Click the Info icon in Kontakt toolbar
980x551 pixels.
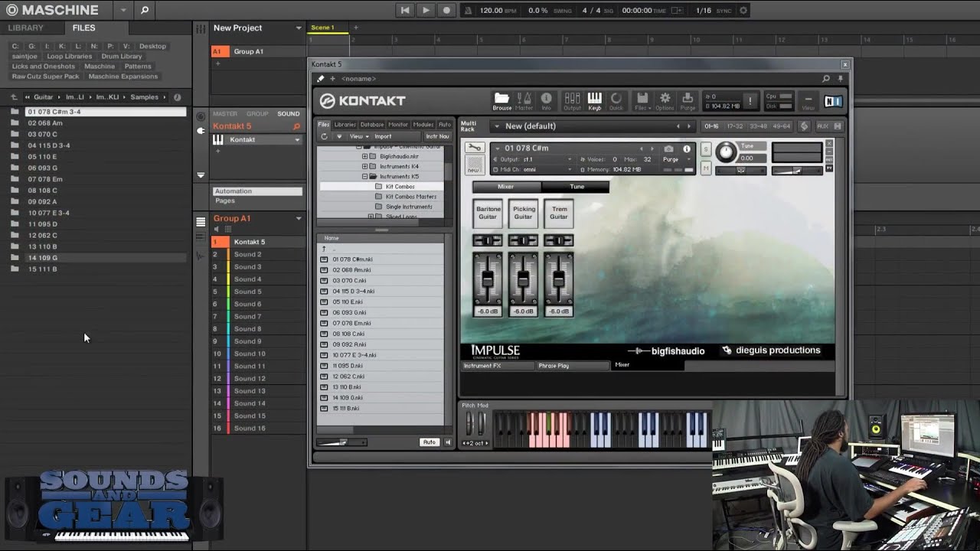(x=546, y=100)
